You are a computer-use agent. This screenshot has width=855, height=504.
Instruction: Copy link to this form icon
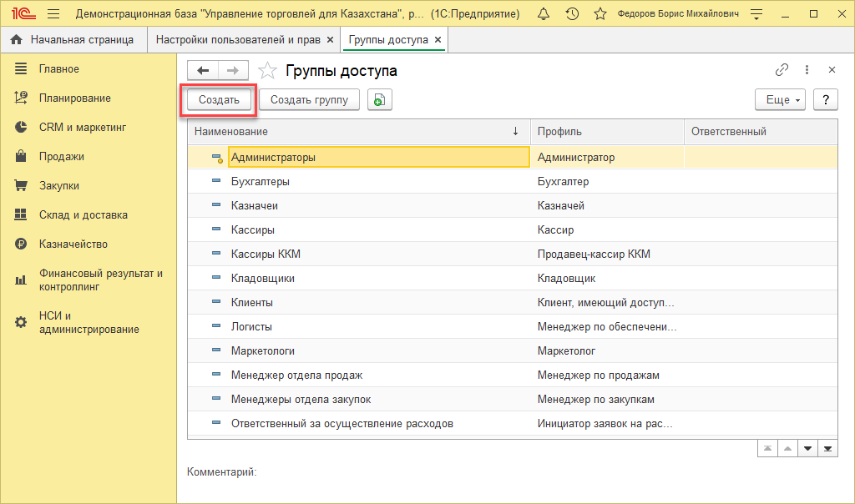pyautogui.click(x=782, y=70)
